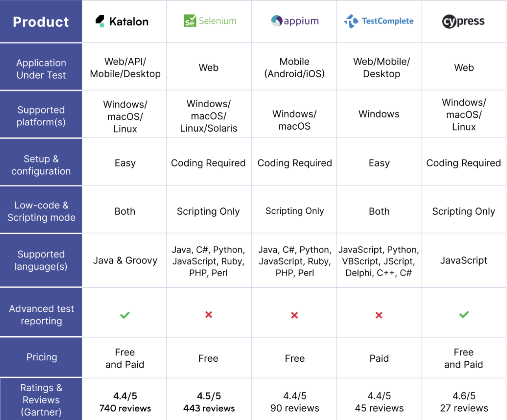This screenshot has height=420, width=507.
Task: Select the Low-code & Scripting mode label
Action: 41,211
